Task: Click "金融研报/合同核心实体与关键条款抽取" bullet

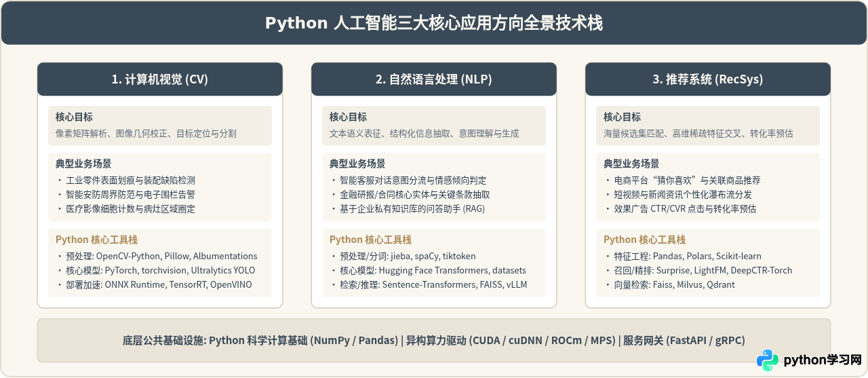Action: coord(415,195)
